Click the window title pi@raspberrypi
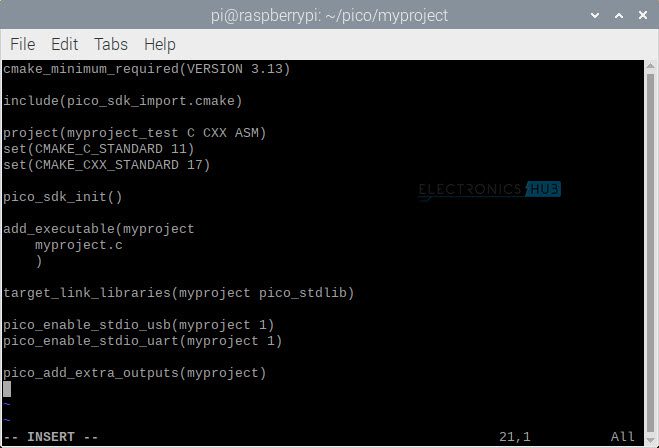This screenshot has width=659, height=448. click(x=329, y=15)
